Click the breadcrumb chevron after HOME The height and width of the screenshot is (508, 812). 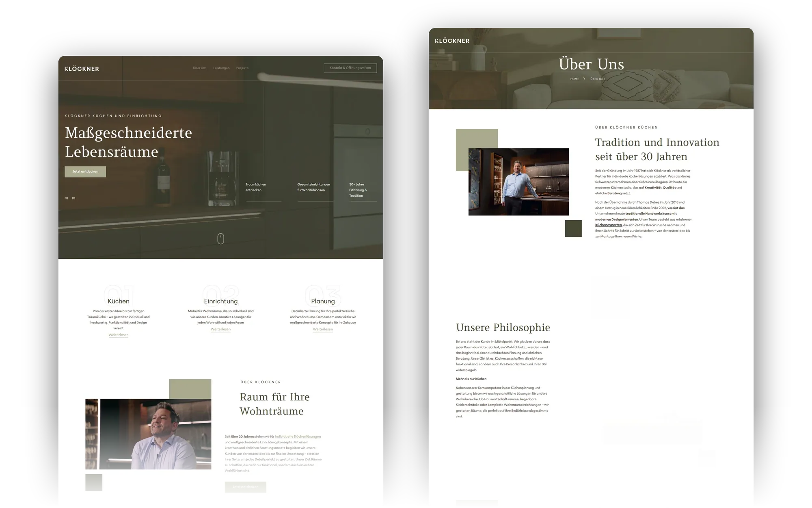pos(584,79)
